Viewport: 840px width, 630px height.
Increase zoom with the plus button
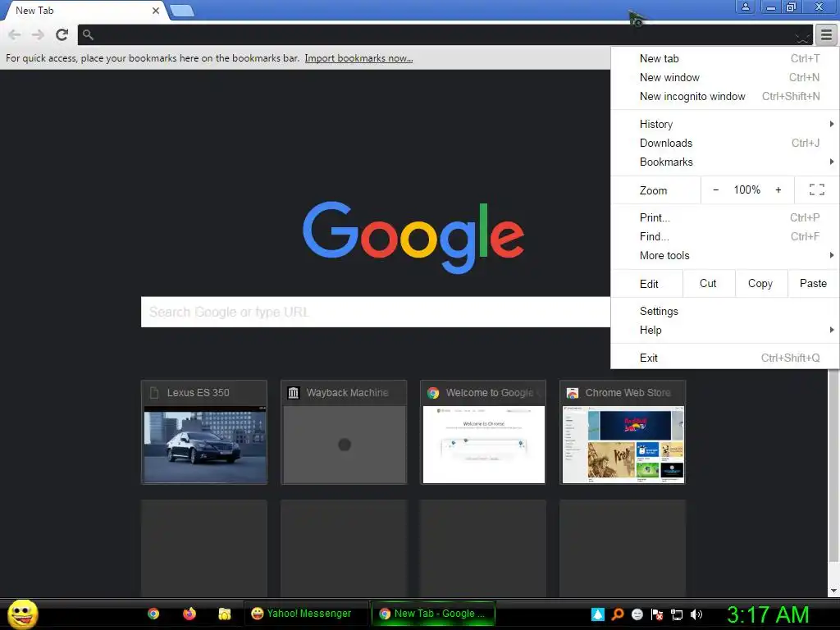point(778,189)
